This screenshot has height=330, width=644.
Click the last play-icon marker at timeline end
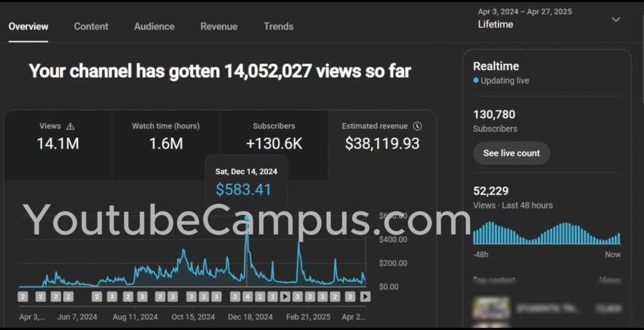pos(365,296)
